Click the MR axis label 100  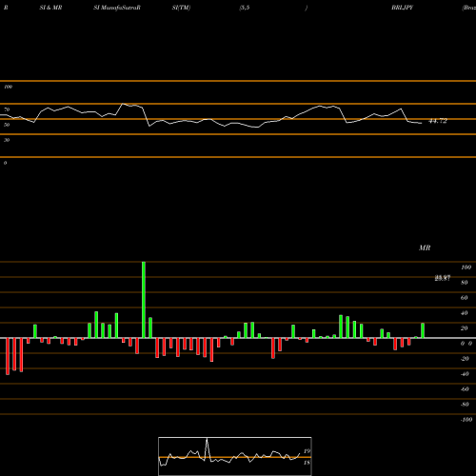[466, 268]
